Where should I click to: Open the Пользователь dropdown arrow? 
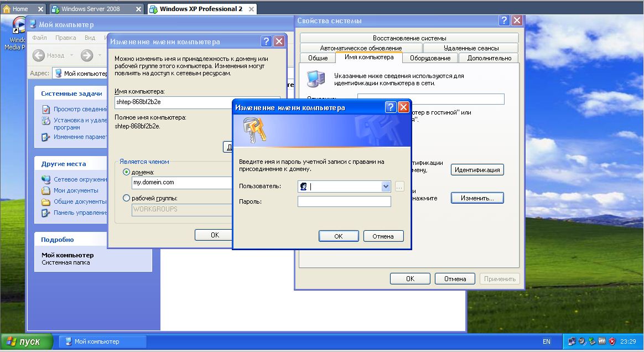pos(386,187)
